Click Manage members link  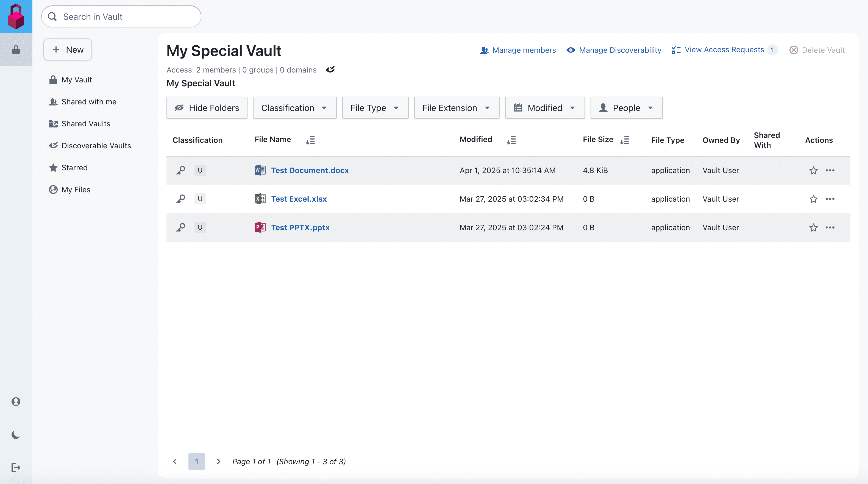point(518,50)
